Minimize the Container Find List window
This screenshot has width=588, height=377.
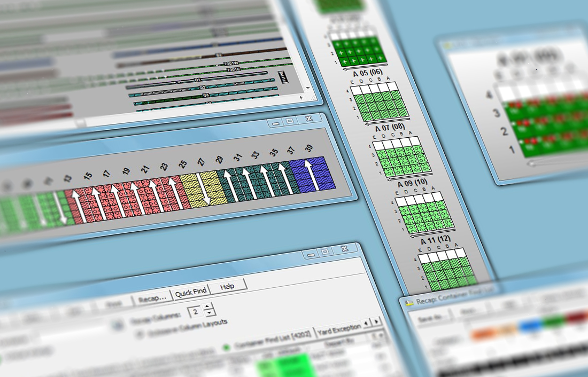[311, 255]
